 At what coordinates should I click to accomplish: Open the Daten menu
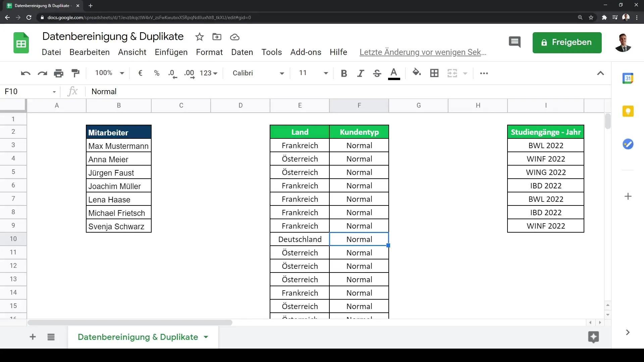coord(242,52)
